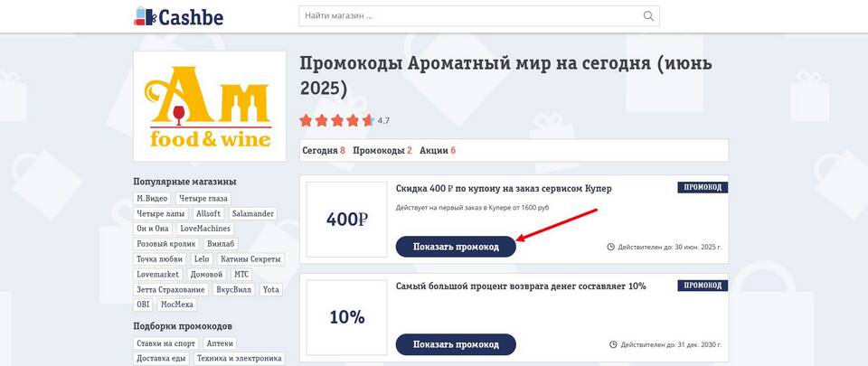
Task: Click the search magnifier icon
Action: click(648, 16)
